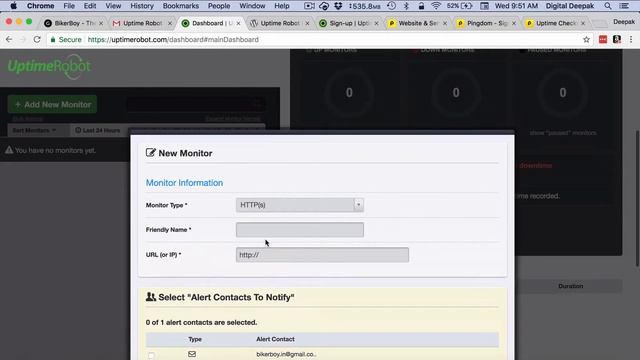
Task: Click the Dropbox menu bar icon
Action: [x=338, y=6]
